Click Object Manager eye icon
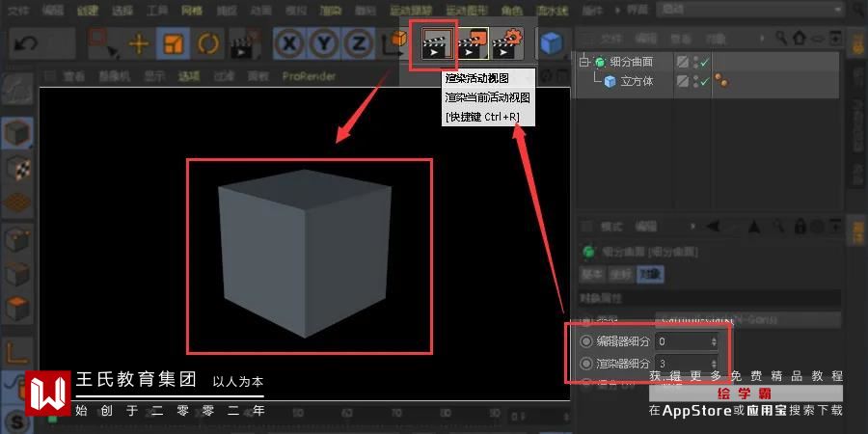The image size is (868, 434). [818, 39]
